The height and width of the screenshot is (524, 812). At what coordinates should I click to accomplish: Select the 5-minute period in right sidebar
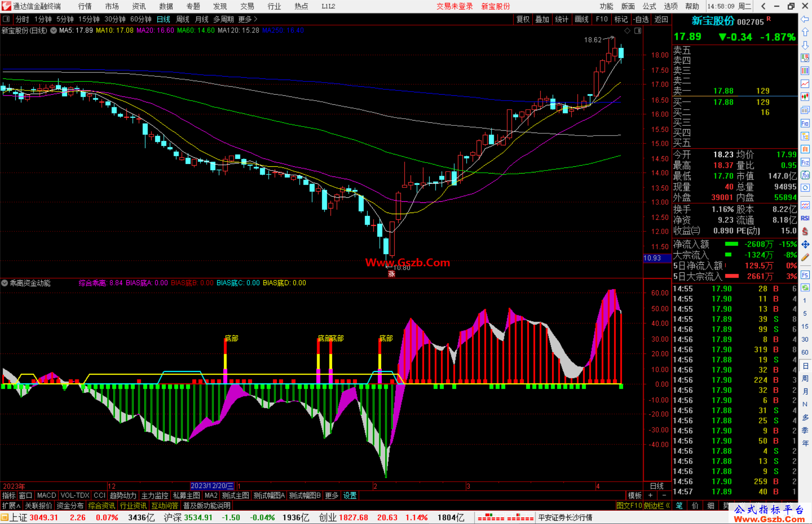pyautogui.click(x=804, y=313)
